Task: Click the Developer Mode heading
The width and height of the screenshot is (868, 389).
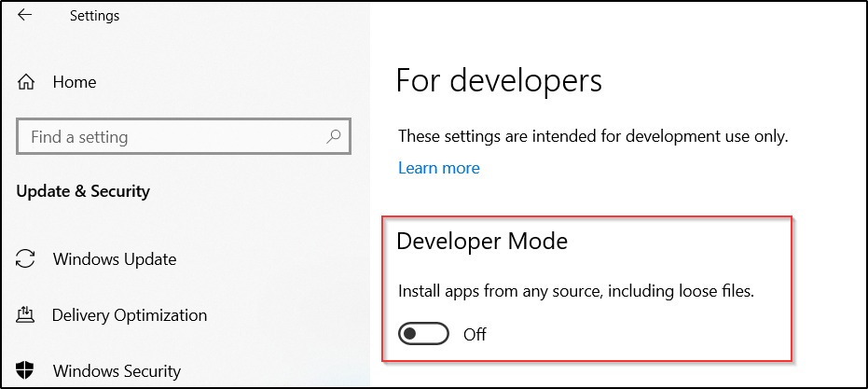Action: pyautogui.click(x=482, y=241)
